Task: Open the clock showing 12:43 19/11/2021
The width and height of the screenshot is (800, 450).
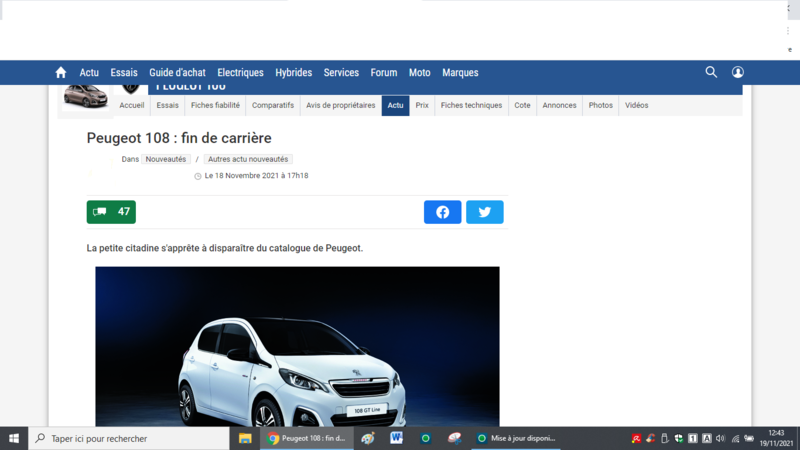Action: tap(776, 438)
